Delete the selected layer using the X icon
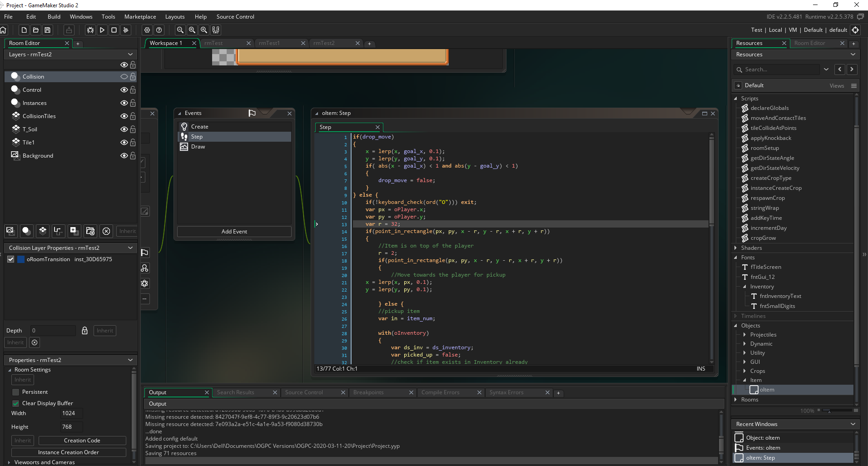The height and width of the screenshot is (466, 868). click(x=106, y=231)
